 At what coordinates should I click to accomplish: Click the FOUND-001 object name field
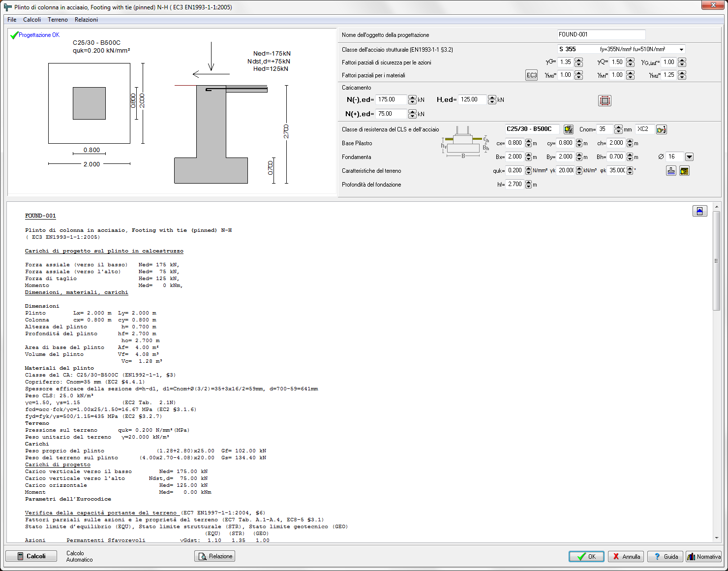tap(601, 34)
